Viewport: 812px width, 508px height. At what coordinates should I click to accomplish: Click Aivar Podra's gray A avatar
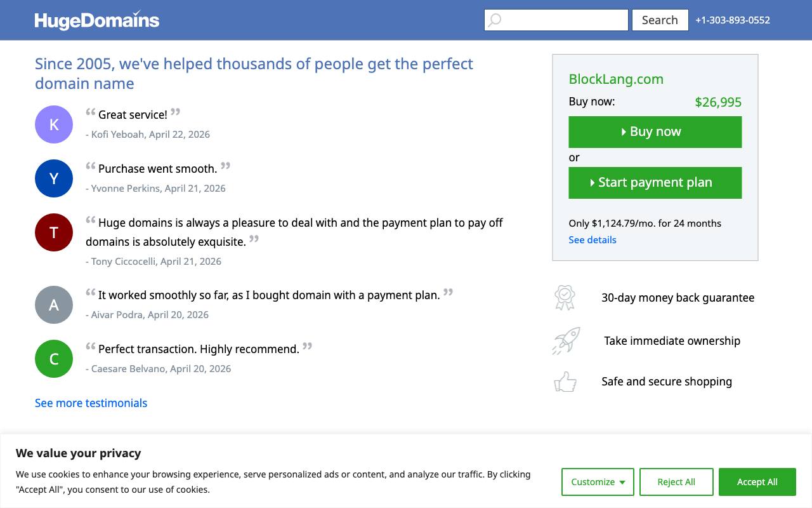click(x=54, y=305)
